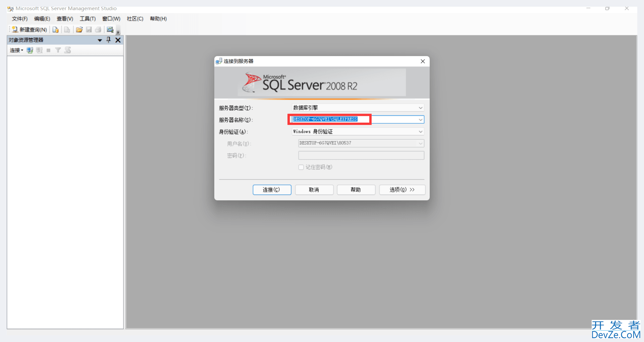Click the 服务器名称(S): label

point(236,120)
